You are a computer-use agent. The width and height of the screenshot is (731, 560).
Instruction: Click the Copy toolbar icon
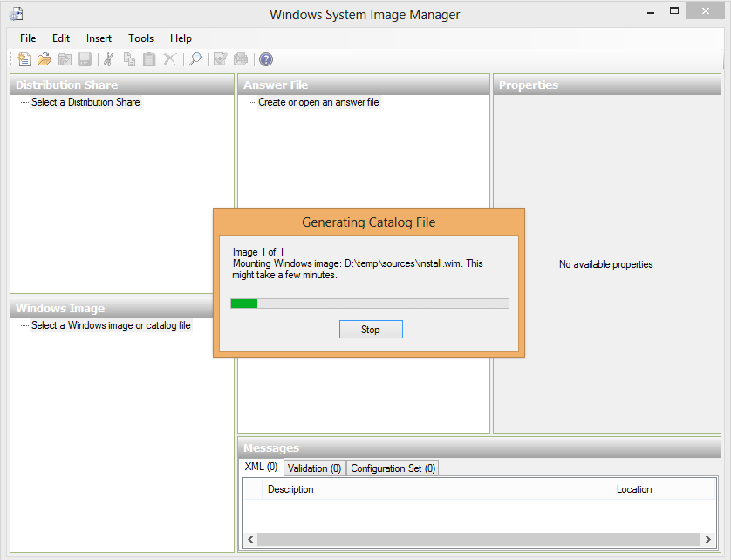click(x=128, y=59)
